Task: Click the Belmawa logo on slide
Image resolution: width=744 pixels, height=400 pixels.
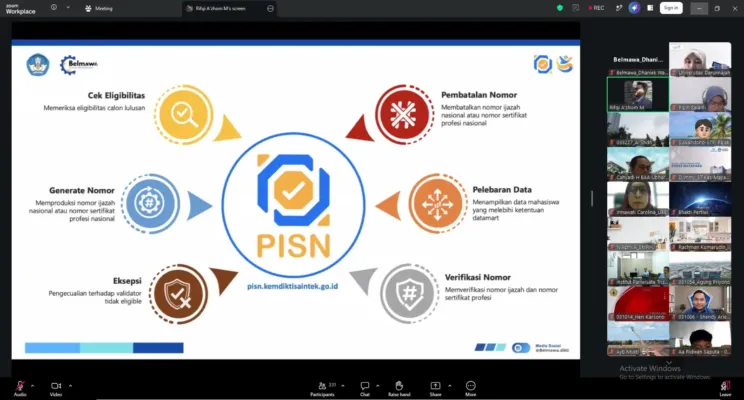Action: [x=79, y=65]
